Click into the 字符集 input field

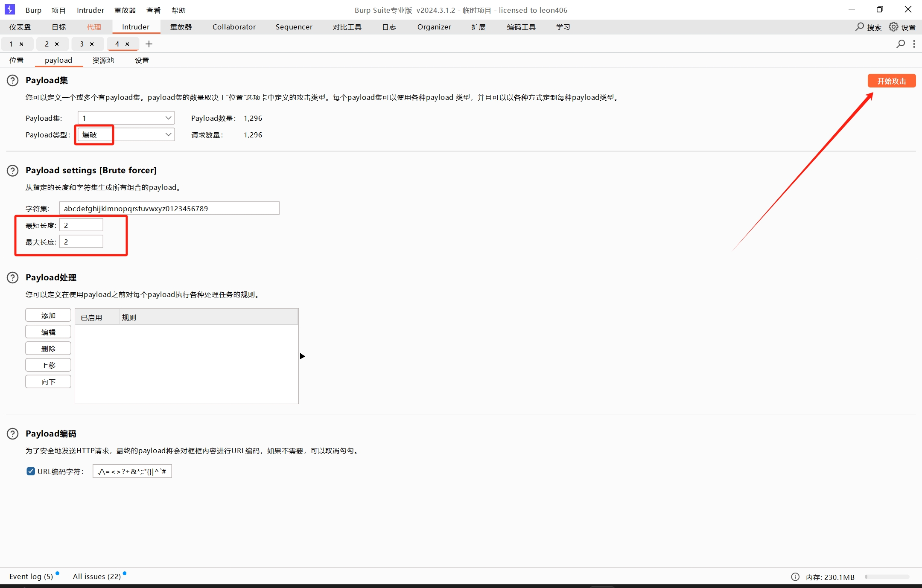169,208
